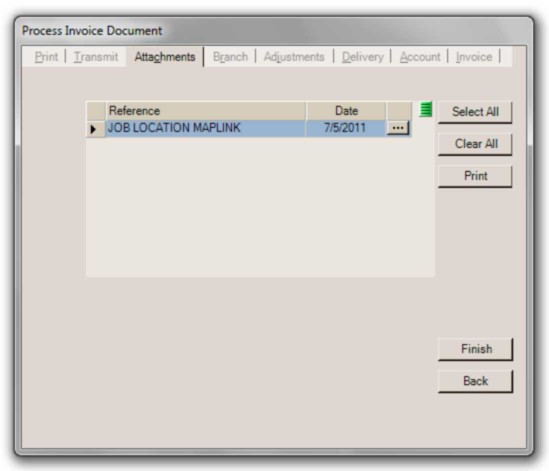Image resolution: width=549 pixels, height=471 pixels.
Task: Click the Print button beside attachments list
Action: [x=475, y=176]
